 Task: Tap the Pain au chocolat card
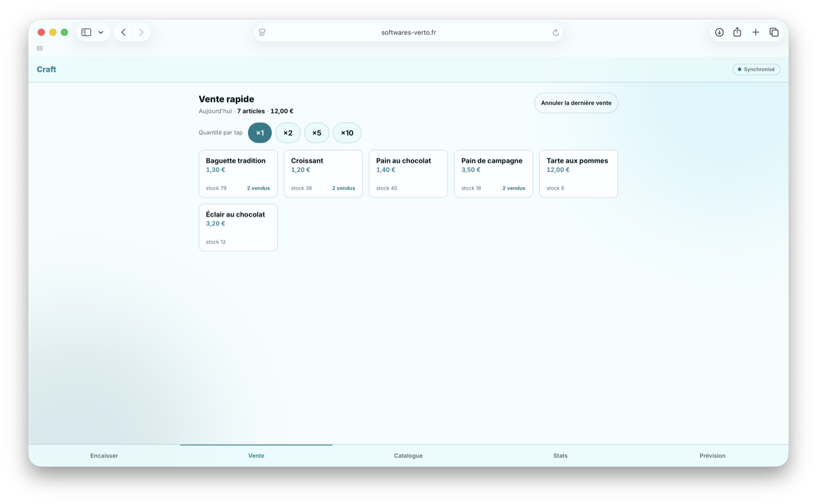pyautogui.click(x=408, y=174)
